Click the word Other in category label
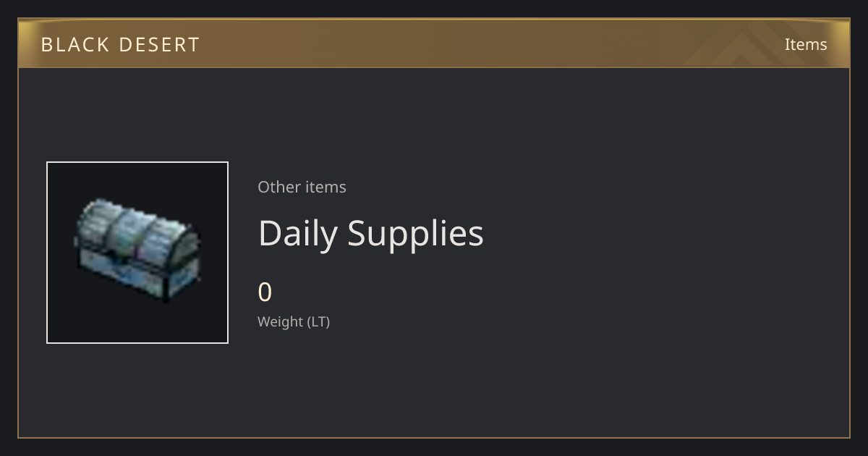868x456 pixels. tap(279, 187)
